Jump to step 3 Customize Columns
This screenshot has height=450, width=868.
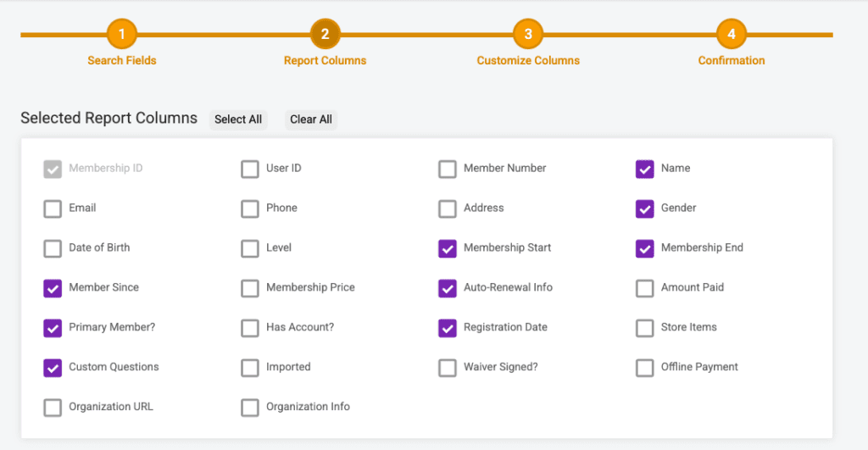coord(528,35)
